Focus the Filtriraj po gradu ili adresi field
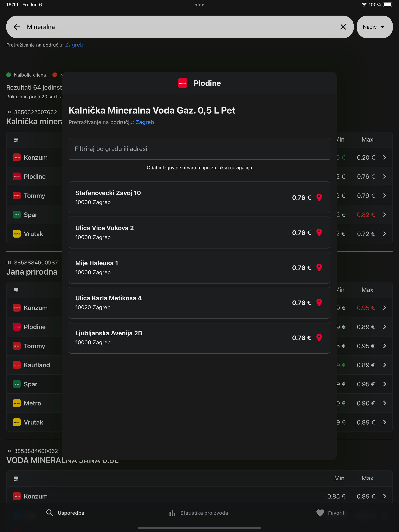Screen dimensions: 399x532 click(x=199, y=149)
